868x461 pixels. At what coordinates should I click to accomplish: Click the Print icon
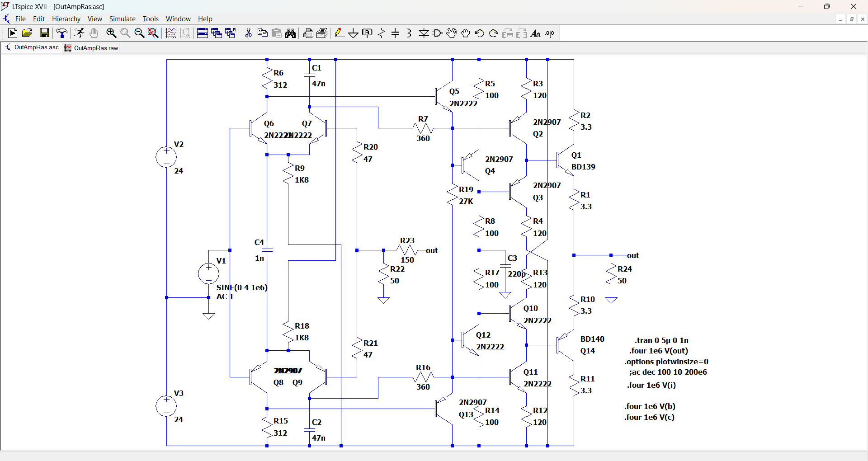point(308,33)
